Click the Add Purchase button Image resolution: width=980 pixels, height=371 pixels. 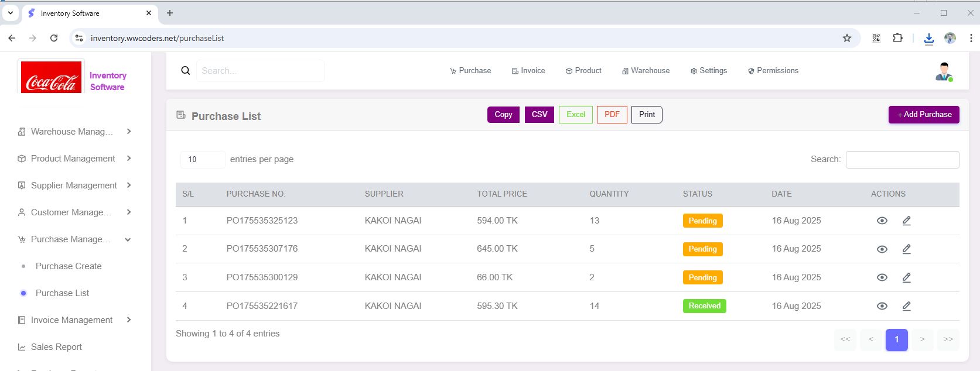[x=924, y=115]
